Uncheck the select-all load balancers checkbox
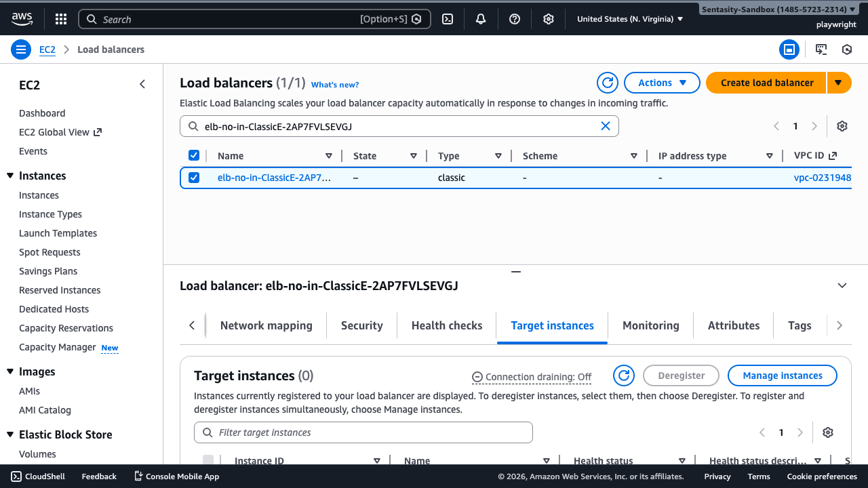The height and width of the screenshot is (488, 868). 194,156
